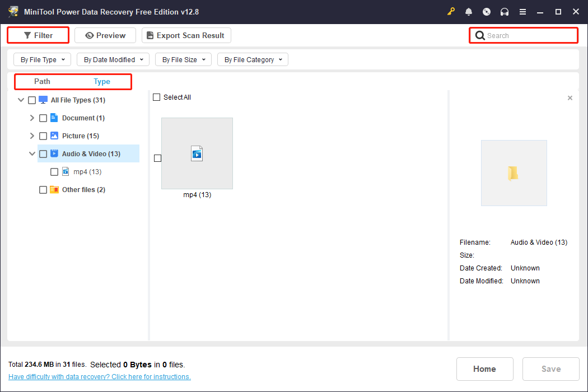Open the By File Size dropdown
588x392 pixels.
point(183,59)
